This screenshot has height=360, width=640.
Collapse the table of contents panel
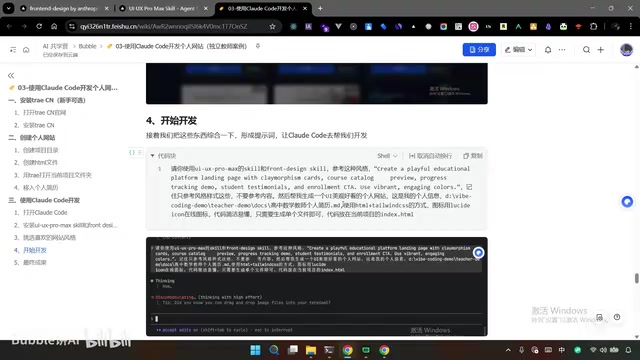pos(11,76)
